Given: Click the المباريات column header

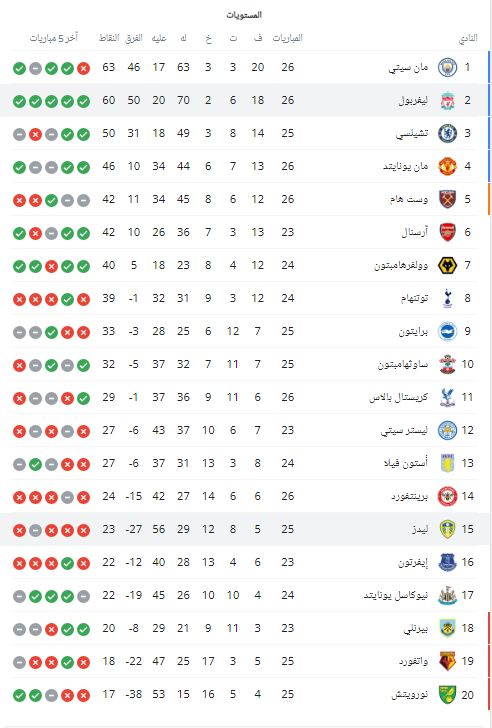Looking at the screenshot, I should pyautogui.click(x=287, y=38).
